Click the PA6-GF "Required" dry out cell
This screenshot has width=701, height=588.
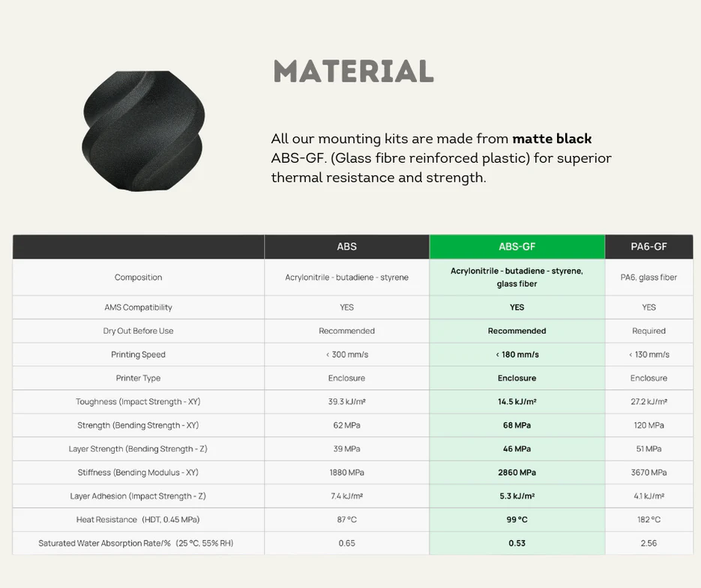649,331
